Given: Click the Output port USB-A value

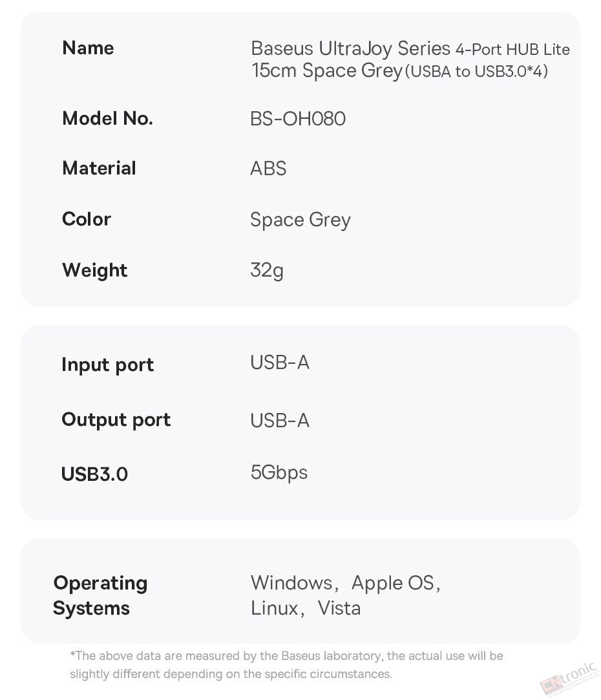Looking at the screenshot, I should (x=280, y=421).
